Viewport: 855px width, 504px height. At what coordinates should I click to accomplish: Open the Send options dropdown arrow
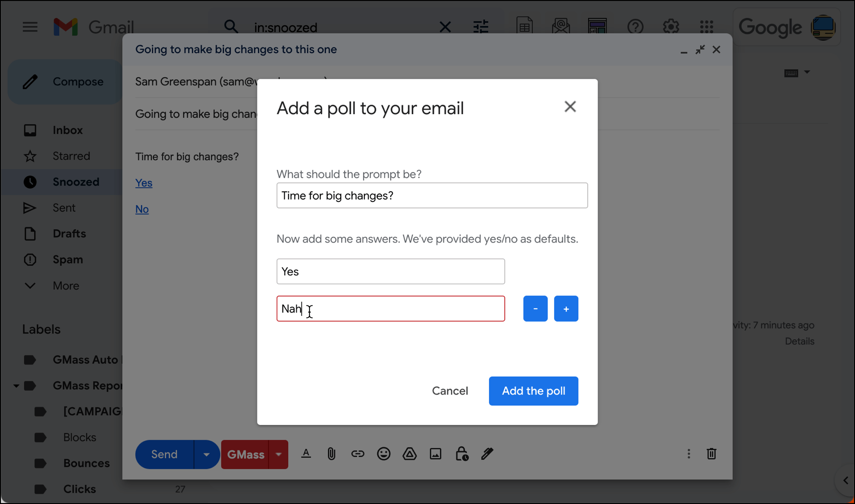(x=206, y=454)
